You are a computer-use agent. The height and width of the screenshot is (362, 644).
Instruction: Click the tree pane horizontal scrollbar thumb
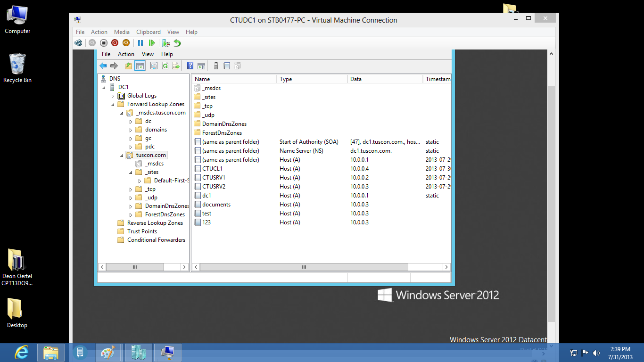(x=135, y=267)
